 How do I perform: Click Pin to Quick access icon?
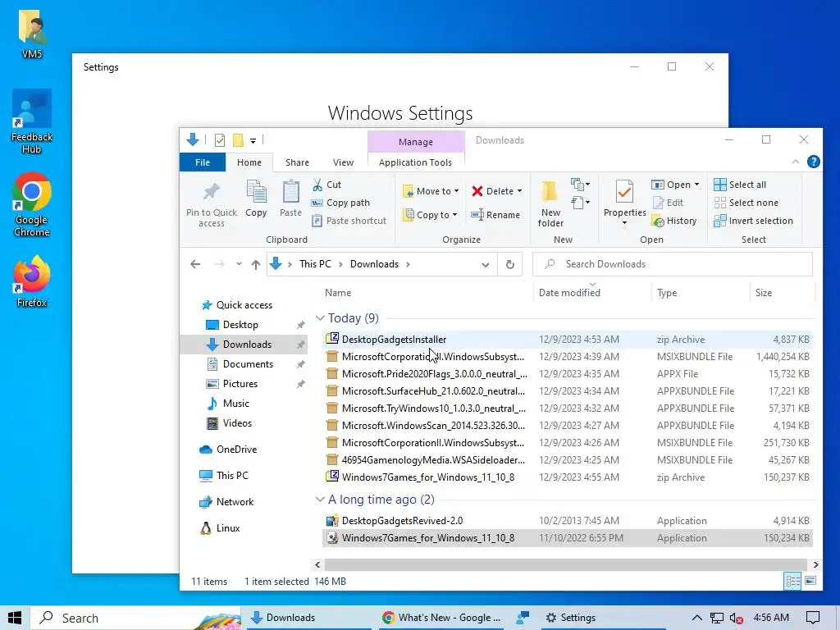tap(211, 192)
